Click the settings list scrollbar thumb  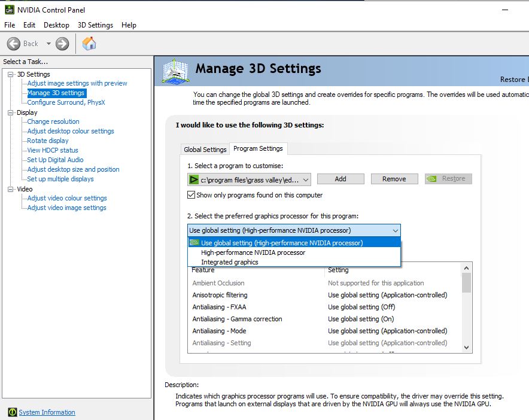point(467,283)
